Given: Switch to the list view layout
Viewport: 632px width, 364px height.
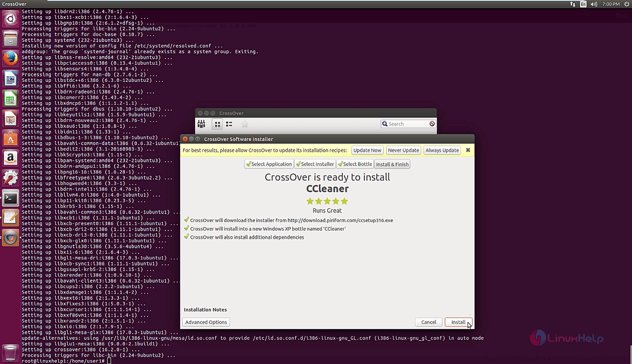Looking at the screenshot, I should pyautogui.click(x=229, y=124).
